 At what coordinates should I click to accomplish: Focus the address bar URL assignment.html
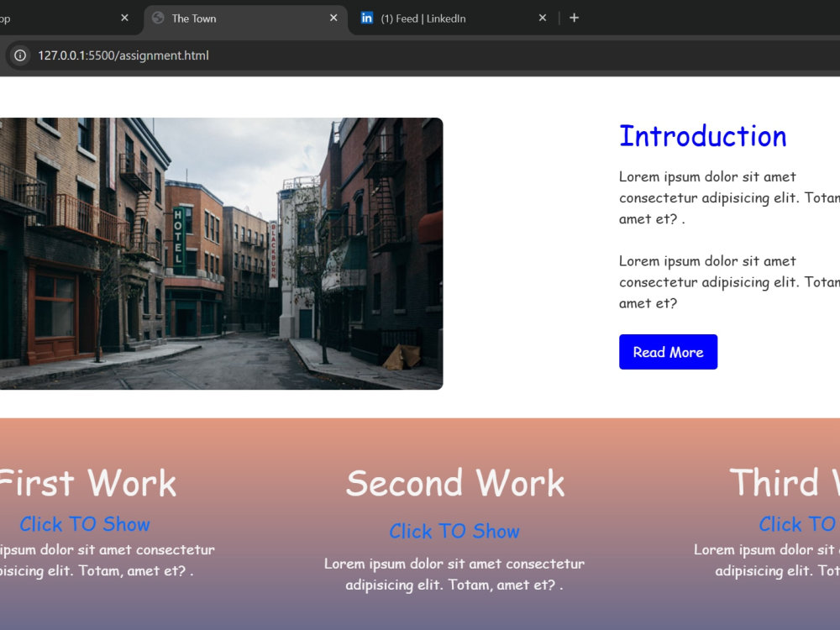(123, 55)
